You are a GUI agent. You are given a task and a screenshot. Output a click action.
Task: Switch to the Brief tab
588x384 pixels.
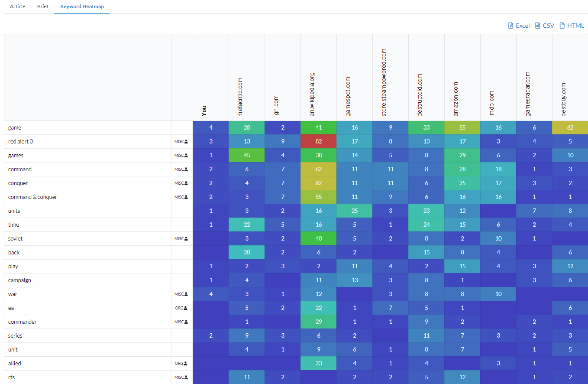click(x=42, y=7)
